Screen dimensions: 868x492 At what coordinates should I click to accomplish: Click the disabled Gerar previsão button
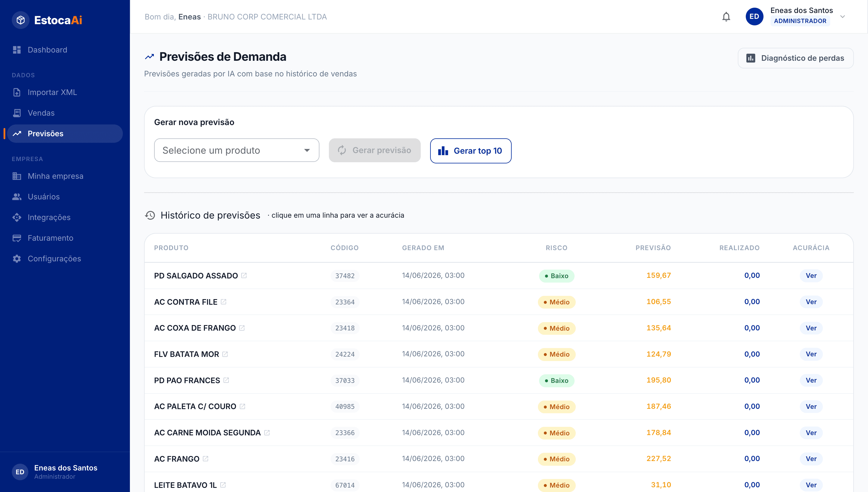click(374, 150)
